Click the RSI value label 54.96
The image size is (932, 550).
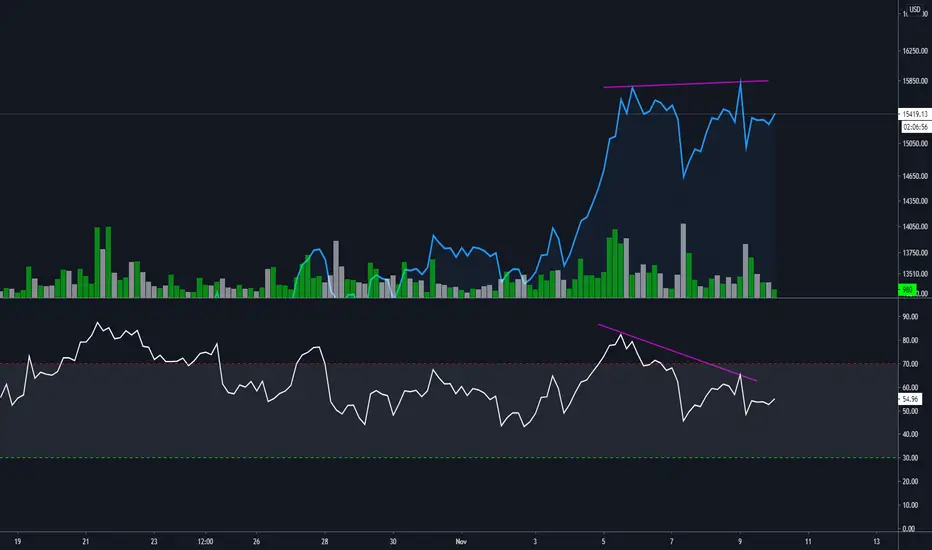point(910,399)
